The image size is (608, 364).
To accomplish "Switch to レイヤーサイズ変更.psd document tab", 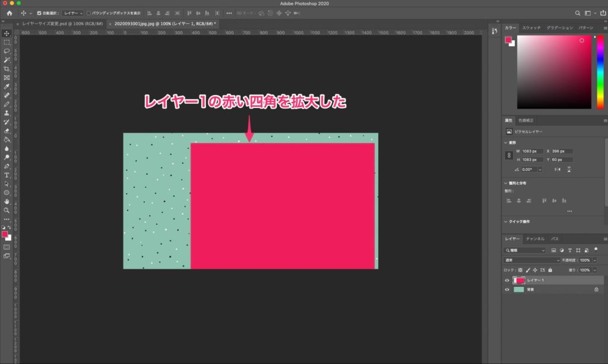I will point(62,24).
